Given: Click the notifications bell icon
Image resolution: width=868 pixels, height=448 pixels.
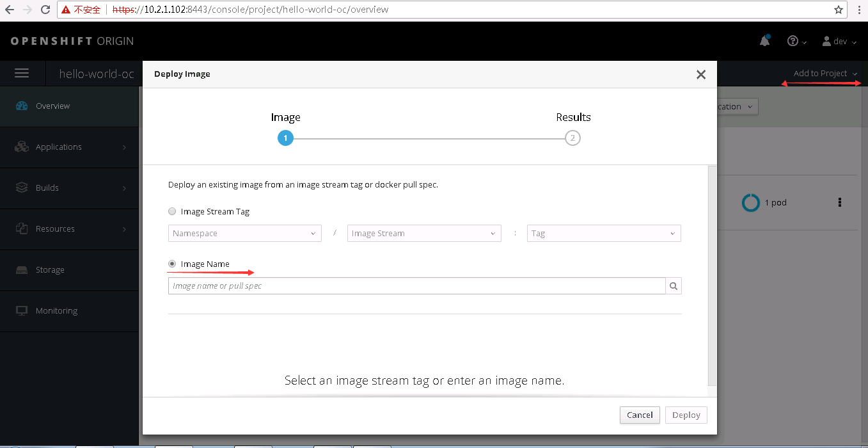Looking at the screenshot, I should click(x=764, y=42).
